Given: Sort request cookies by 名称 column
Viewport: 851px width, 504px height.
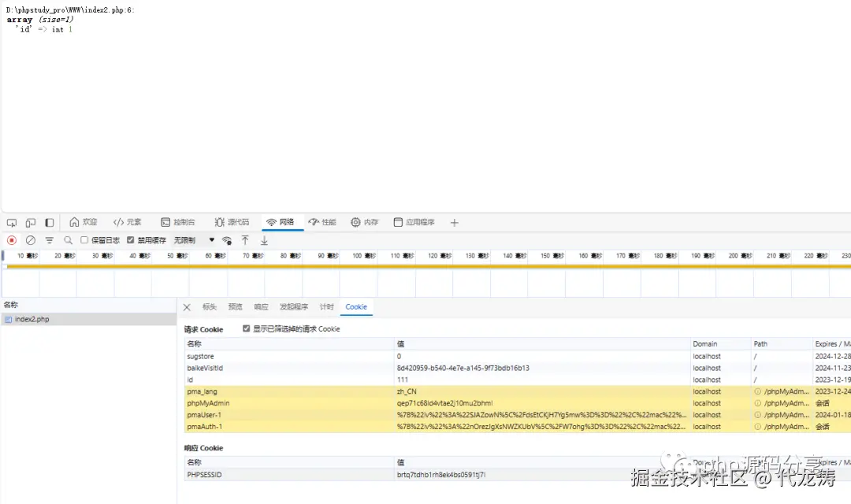Looking at the screenshot, I should pos(289,343).
